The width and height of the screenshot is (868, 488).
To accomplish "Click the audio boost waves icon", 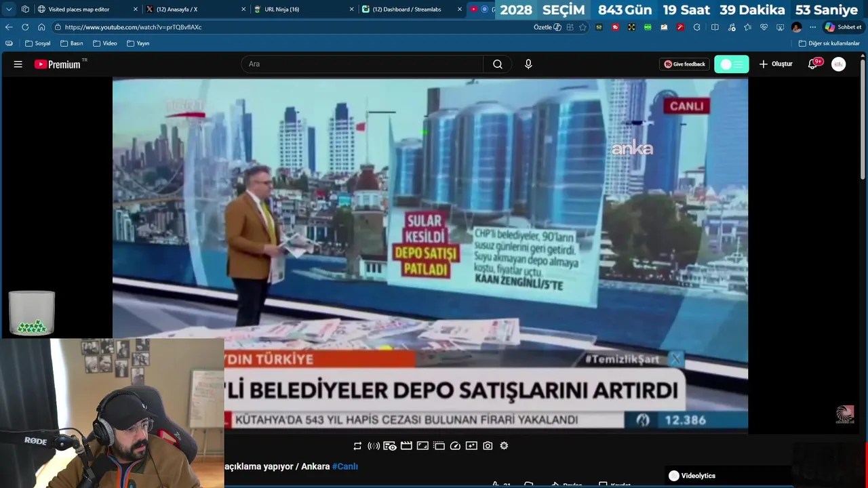I will point(374,446).
